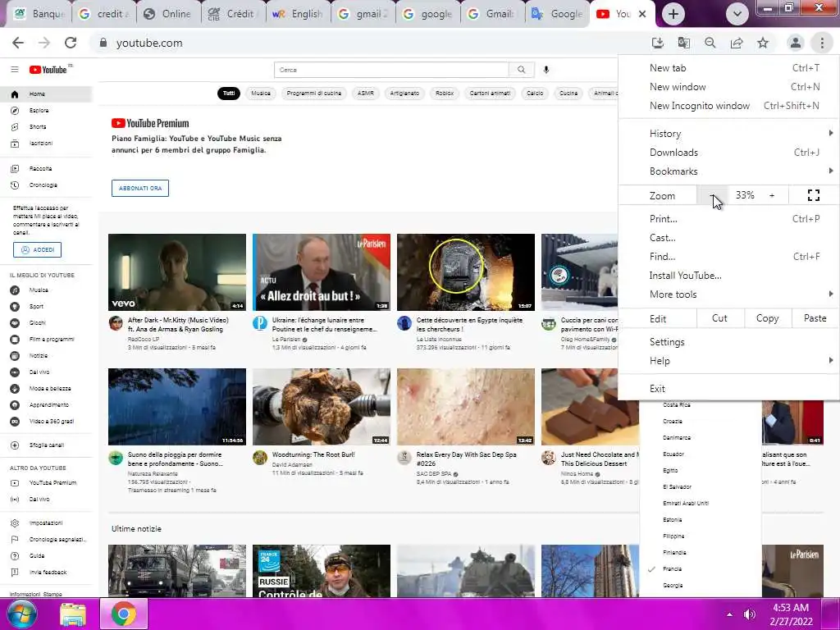Open Iscrizioni in the sidebar
This screenshot has width=840, height=630.
[46, 143]
